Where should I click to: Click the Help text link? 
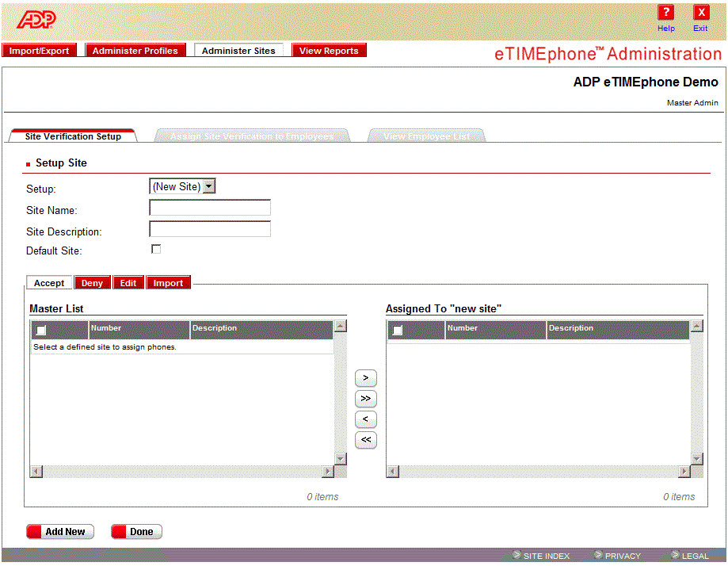coord(665,29)
